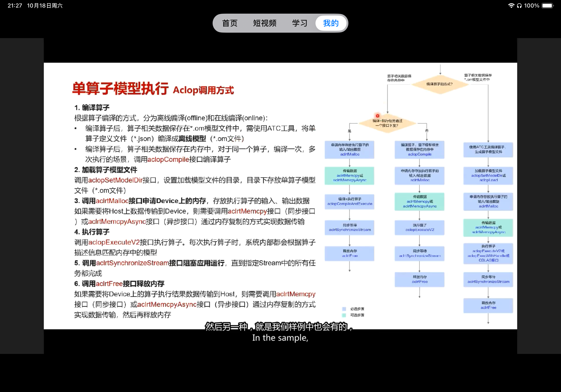Switch to the 学习 tab
Screen dimensions: 561x392
(299, 23)
